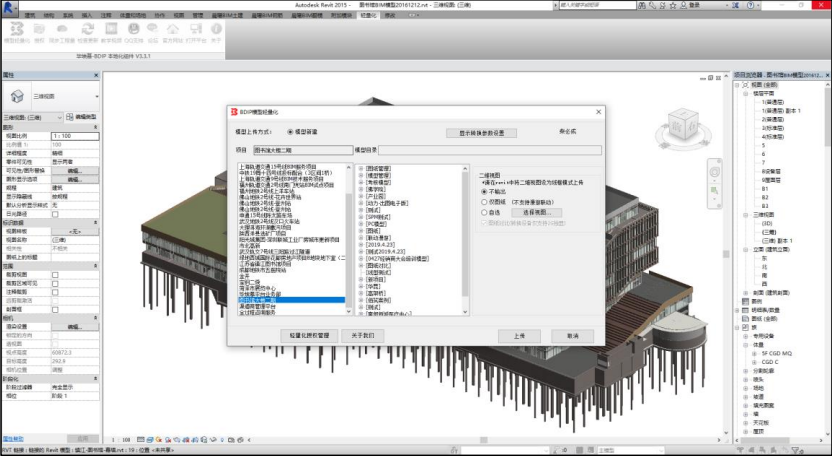Open Autodesk Exchange Apps X icon

pos(735,5)
